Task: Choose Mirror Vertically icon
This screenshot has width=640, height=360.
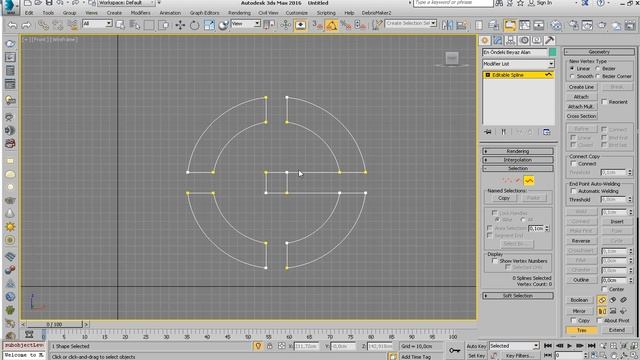Action: click(x=613, y=311)
